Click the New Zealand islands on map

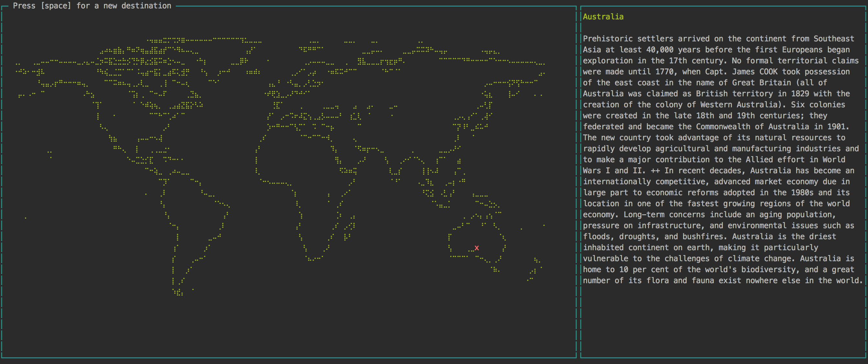(534, 270)
